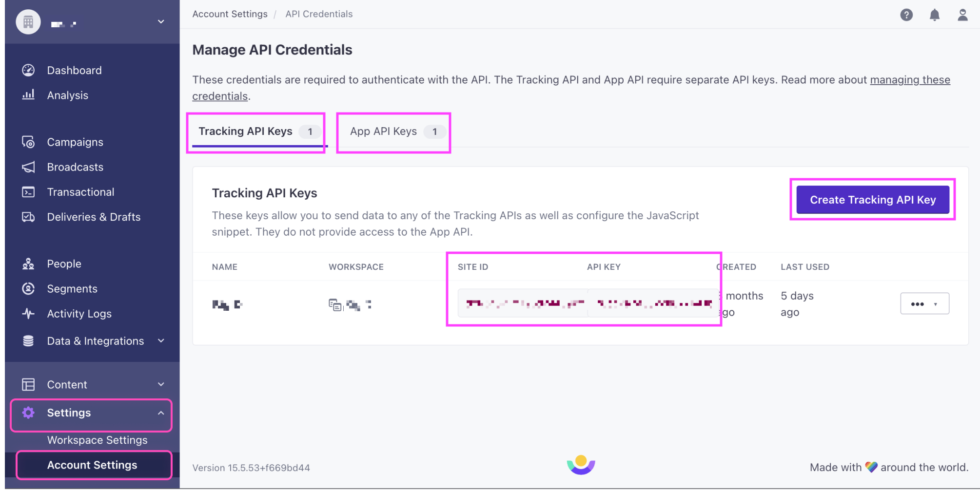Viewport: 980px width, 490px height.
Task: Expand the Content section
Action: 161,384
